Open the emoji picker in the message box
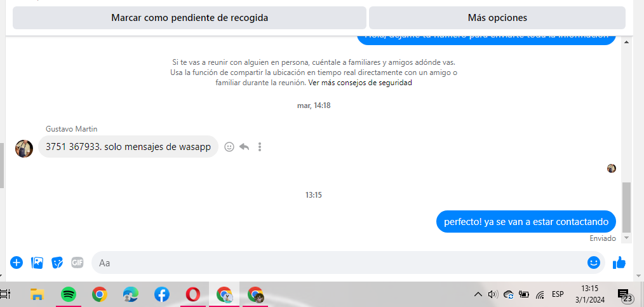 click(593, 263)
